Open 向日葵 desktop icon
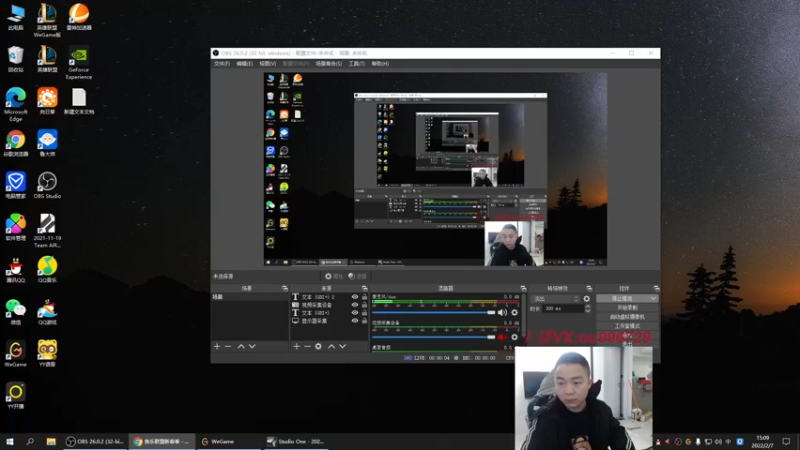The width and height of the screenshot is (800, 450). pyautogui.click(x=47, y=101)
